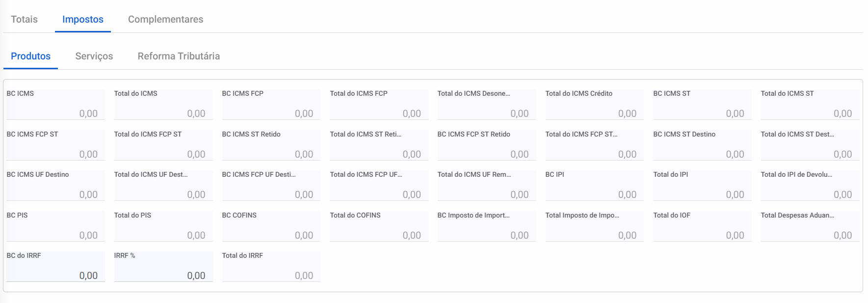Switch to the Serviços sub-tab
The image size is (868, 303).
(94, 56)
